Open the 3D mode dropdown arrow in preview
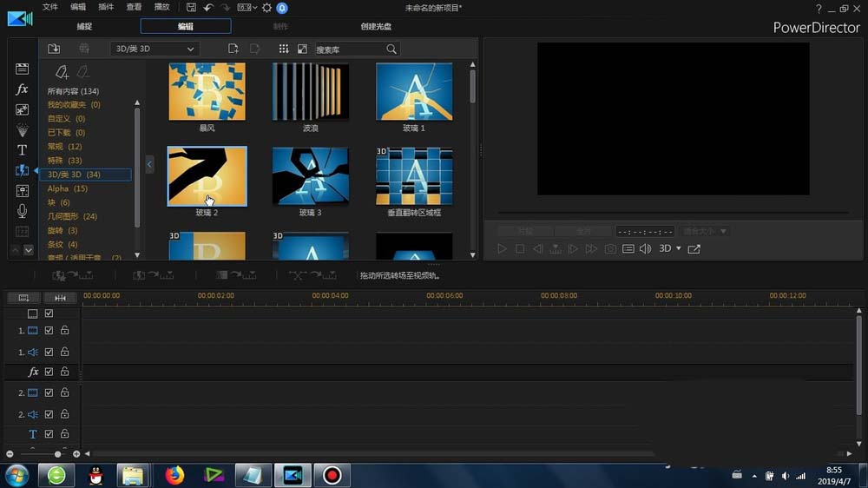 pyautogui.click(x=679, y=248)
